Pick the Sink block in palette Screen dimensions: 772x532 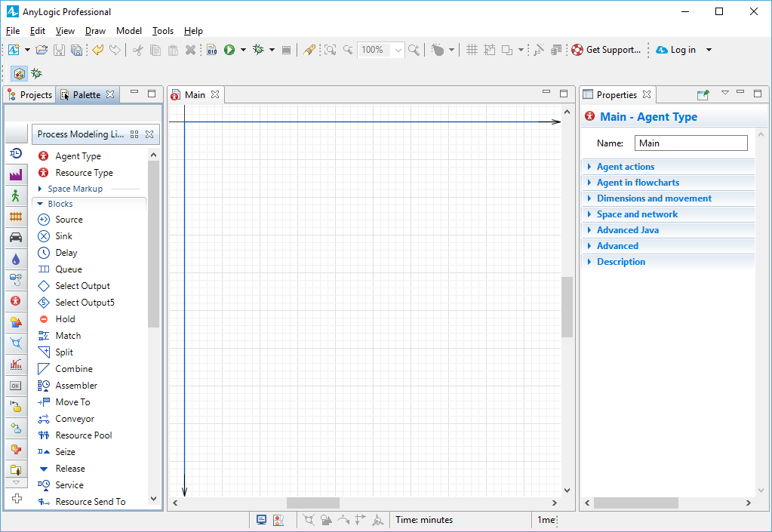tap(54, 236)
